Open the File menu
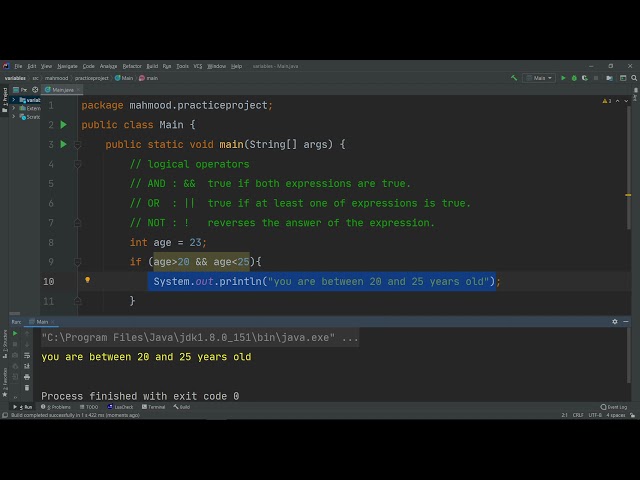This screenshot has width=640, height=480. click(18, 66)
